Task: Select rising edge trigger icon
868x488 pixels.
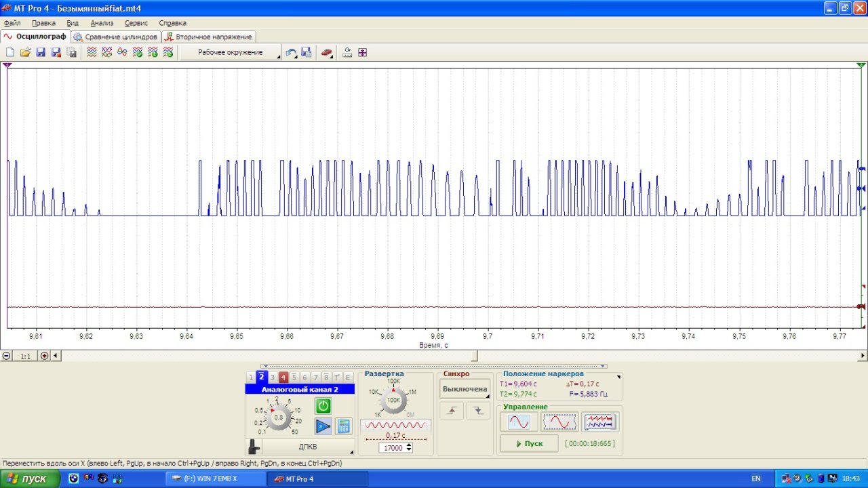Action: (x=451, y=411)
